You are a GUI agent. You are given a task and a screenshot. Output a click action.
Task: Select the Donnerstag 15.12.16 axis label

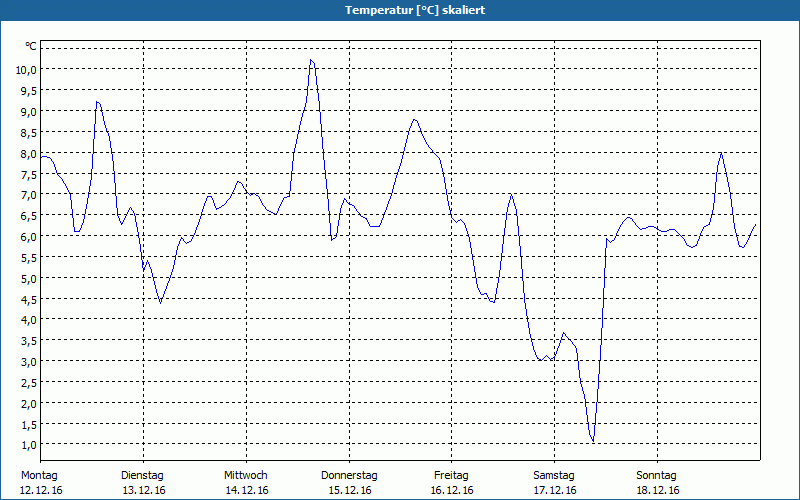point(349,483)
